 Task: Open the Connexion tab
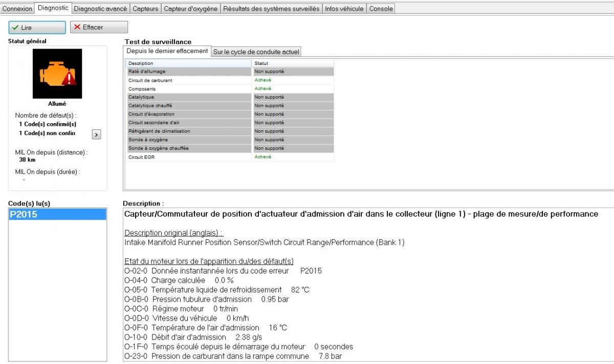17,9
